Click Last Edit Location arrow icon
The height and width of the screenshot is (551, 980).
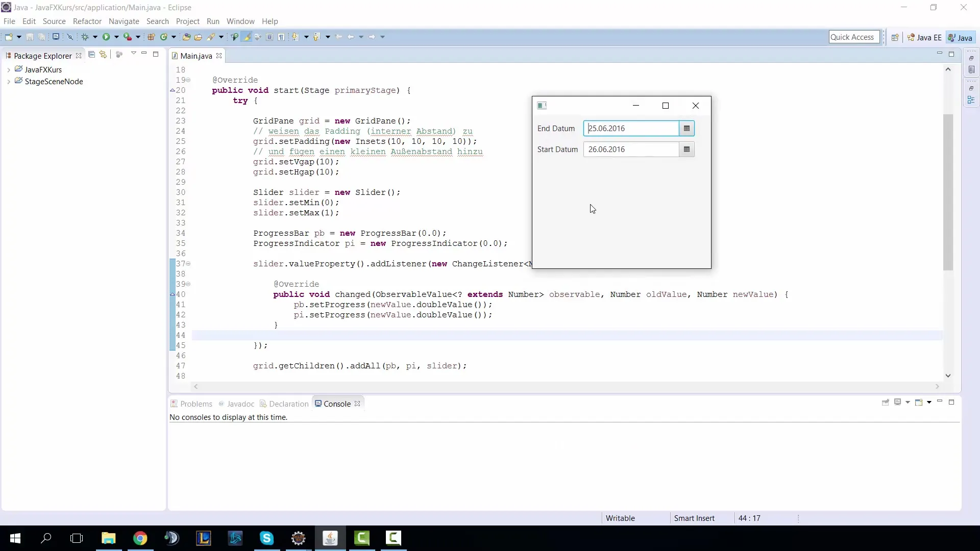coord(339,37)
